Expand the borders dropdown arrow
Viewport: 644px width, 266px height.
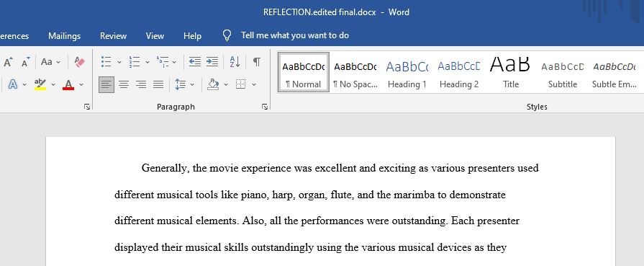point(254,84)
